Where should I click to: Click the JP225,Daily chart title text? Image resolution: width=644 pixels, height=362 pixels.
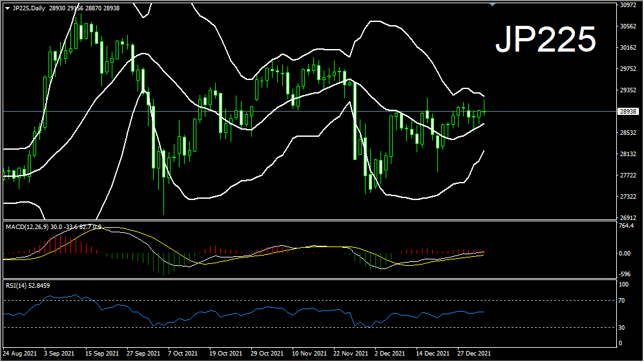[29, 8]
